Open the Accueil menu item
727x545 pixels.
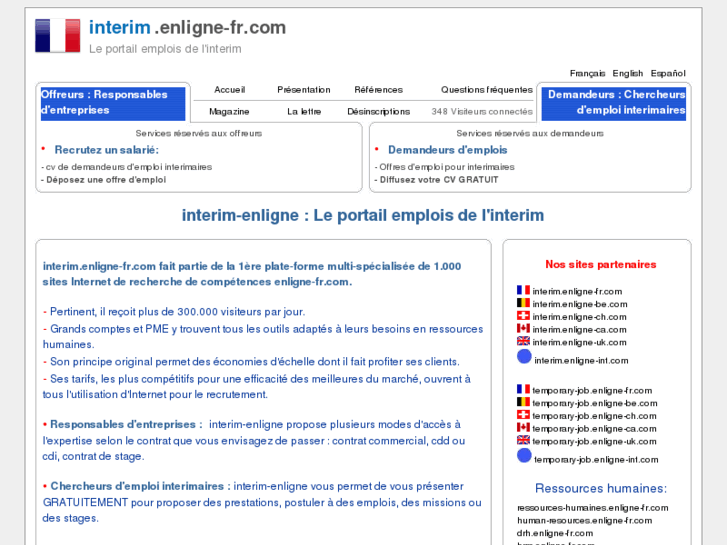click(230, 90)
